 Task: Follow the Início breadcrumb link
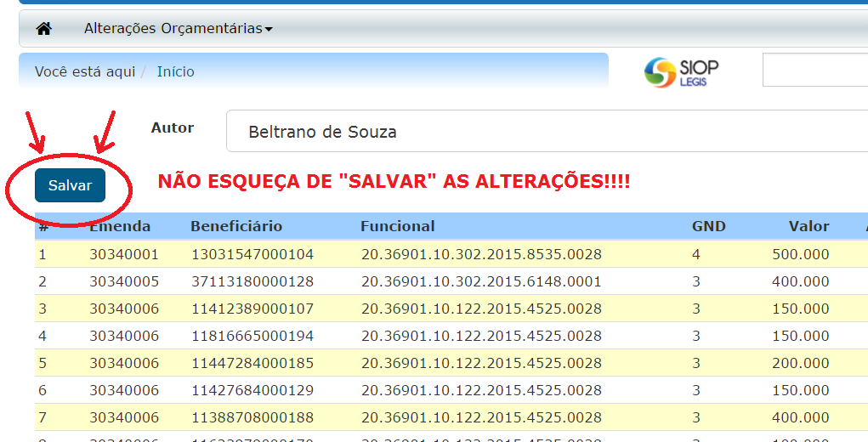point(175,72)
